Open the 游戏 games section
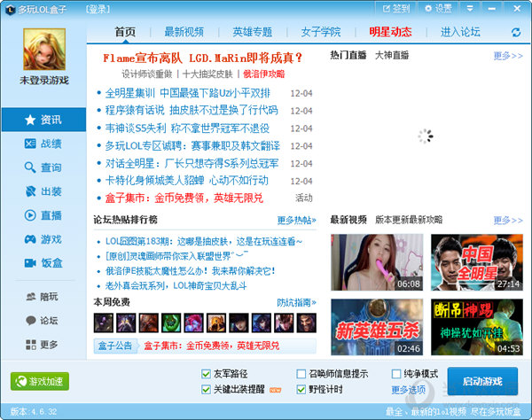 click(x=43, y=239)
